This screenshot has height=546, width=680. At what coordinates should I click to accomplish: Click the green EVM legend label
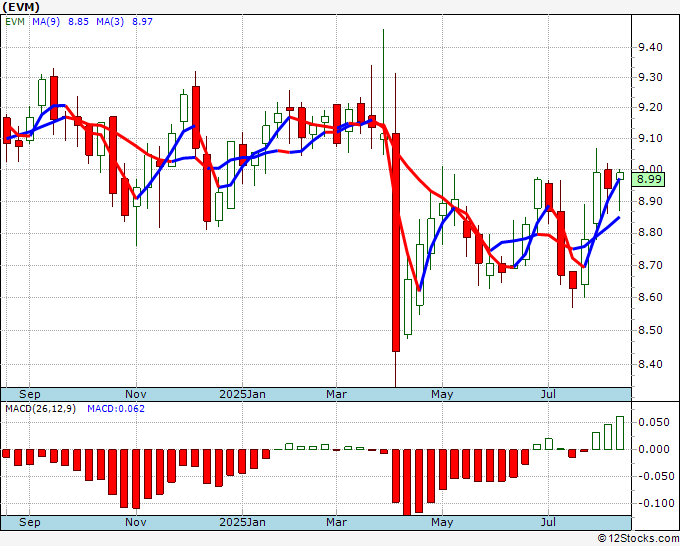(x=15, y=21)
